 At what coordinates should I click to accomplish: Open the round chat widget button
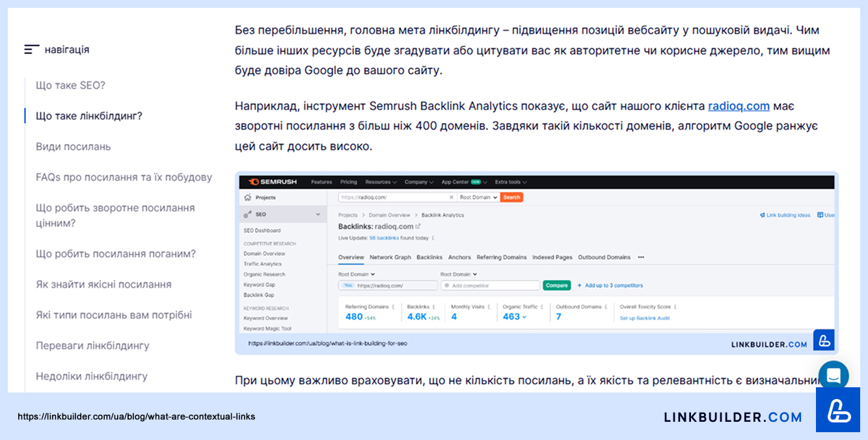tap(834, 376)
